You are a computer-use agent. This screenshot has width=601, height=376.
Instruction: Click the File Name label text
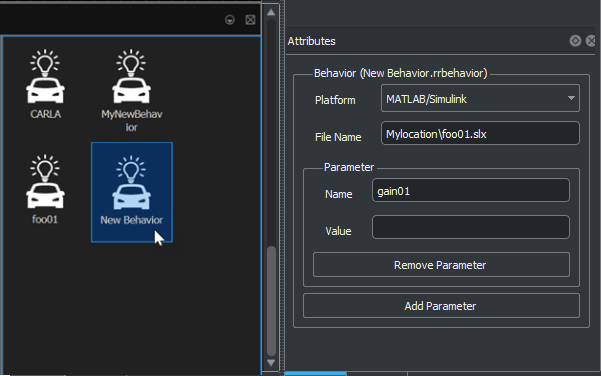pos(338,137)
